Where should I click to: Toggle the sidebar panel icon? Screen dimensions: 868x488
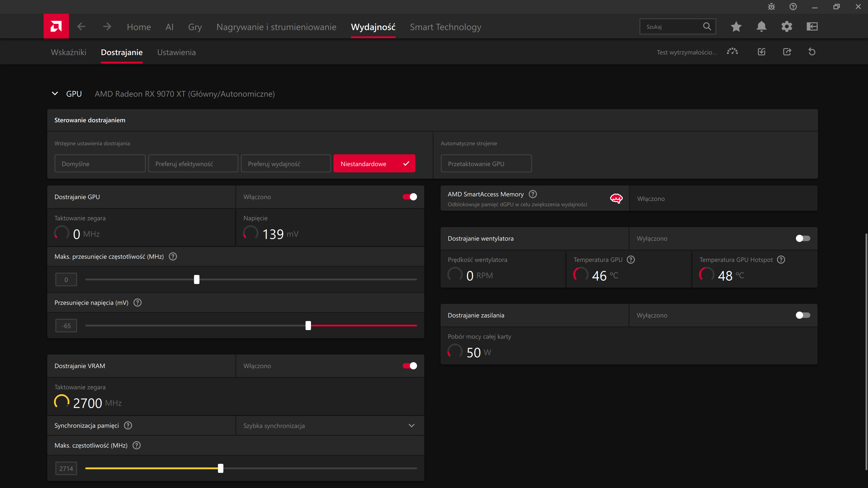point(812,26)
